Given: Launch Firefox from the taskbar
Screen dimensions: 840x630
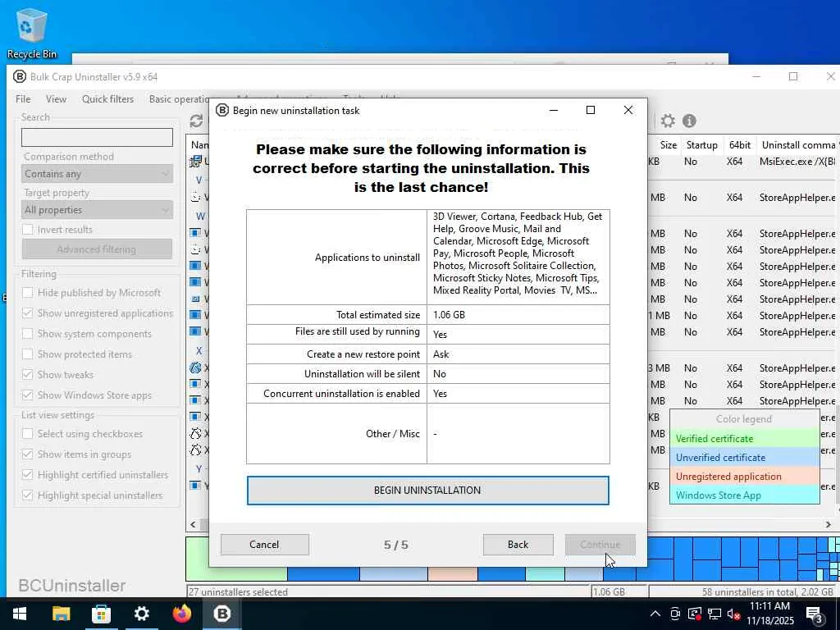Looking at the screenshot, I should pos(181,614).
